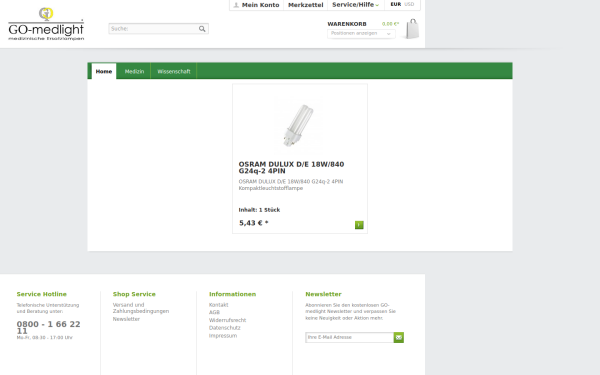Screen dimensions: 600x375
Task: Open OSRAM DULUX D/E 18W/840 product title
Action: [291, 168]
